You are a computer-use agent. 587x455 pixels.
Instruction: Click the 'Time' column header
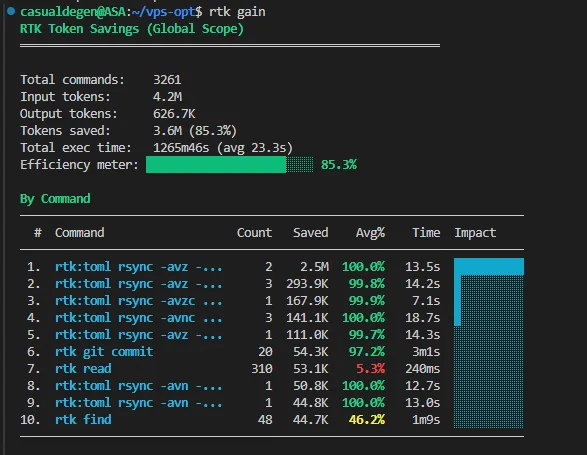point(426,233)
